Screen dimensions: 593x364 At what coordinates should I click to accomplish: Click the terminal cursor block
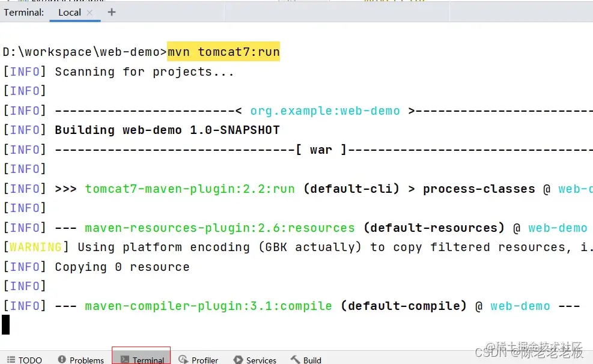pyautogui.click(x=5, y=325)
